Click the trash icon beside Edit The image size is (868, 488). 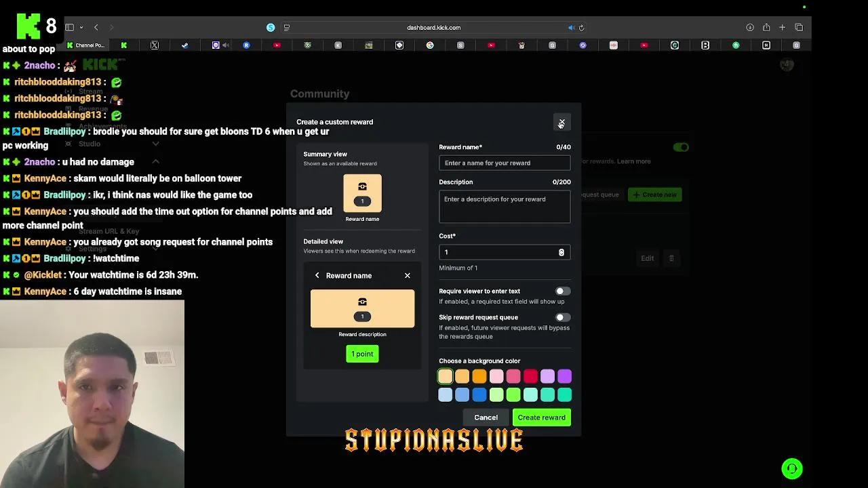(x=671, y=258)
